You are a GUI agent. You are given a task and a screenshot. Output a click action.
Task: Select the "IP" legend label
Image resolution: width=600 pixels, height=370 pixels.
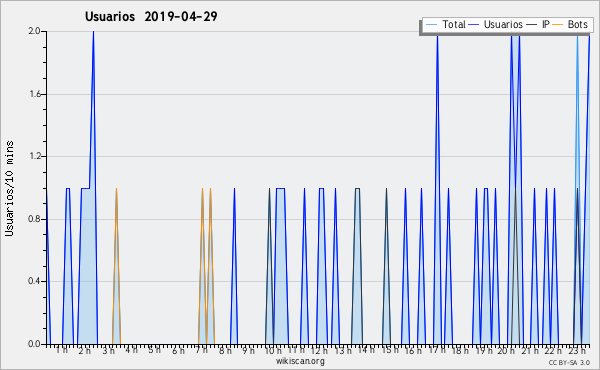tap(546, 24)
